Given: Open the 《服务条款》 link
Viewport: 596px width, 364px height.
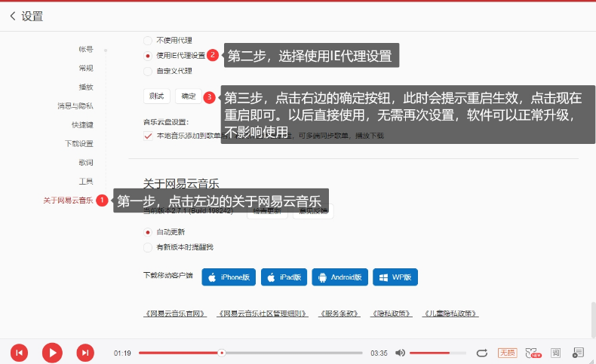Looking at the screenshot, I should tap(339, 314).
